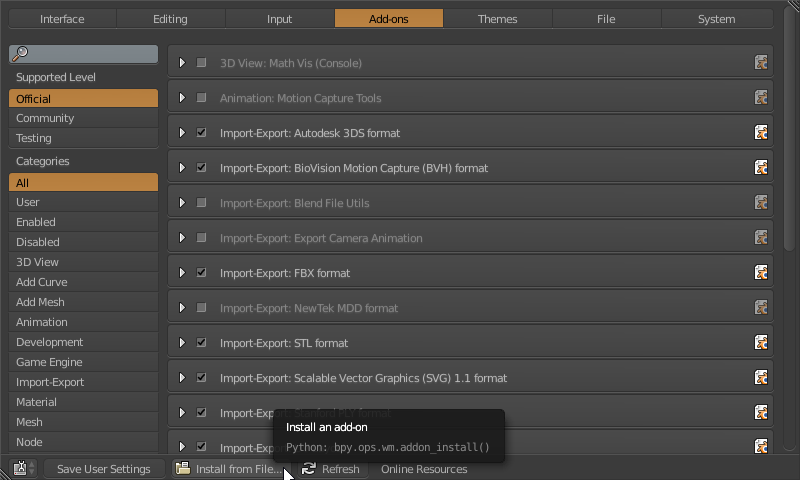Click the Blender icon on SVG 1.1 format row
Image resolution: width=800 pixels, height=480 pixels.
[x=761, y=377]
